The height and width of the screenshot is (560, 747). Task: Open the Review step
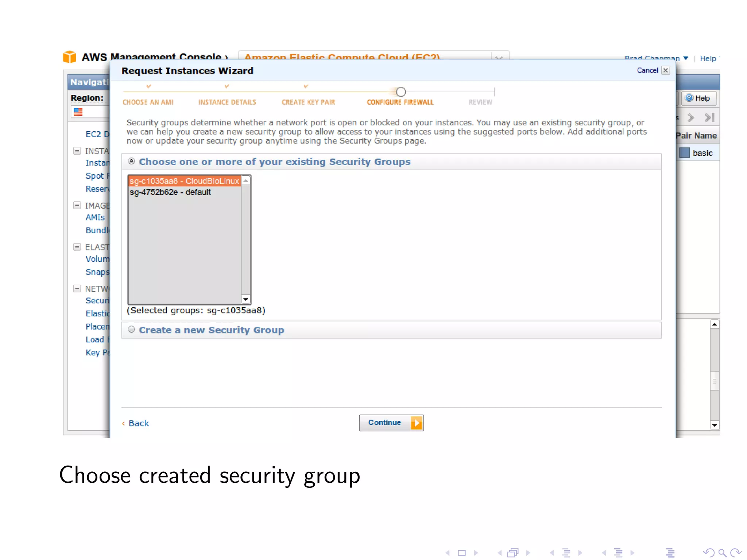(x=480, y=102)
